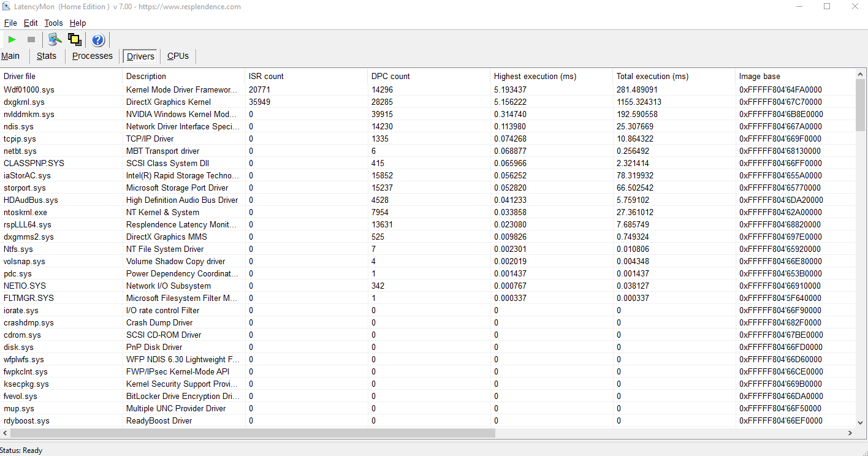
Task: Select the Drivers tab
Action: [x=140, y=56]
